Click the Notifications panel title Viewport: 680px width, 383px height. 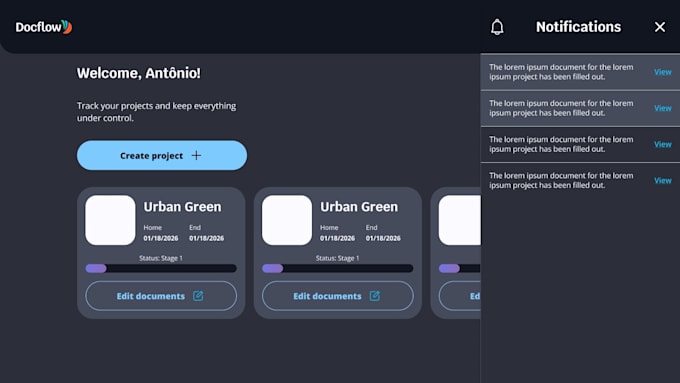click(x=579, y=27)
